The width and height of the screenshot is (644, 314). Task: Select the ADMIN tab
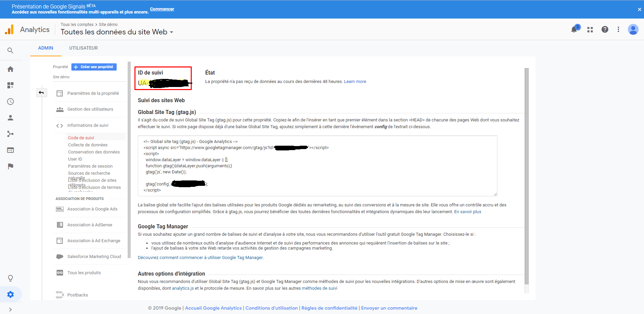click(45, 48)
